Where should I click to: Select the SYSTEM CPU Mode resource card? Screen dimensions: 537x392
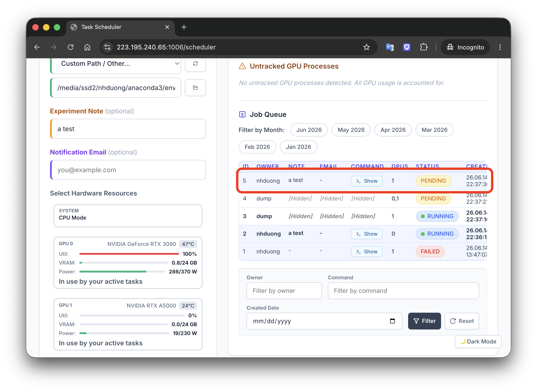pos(128,216)
